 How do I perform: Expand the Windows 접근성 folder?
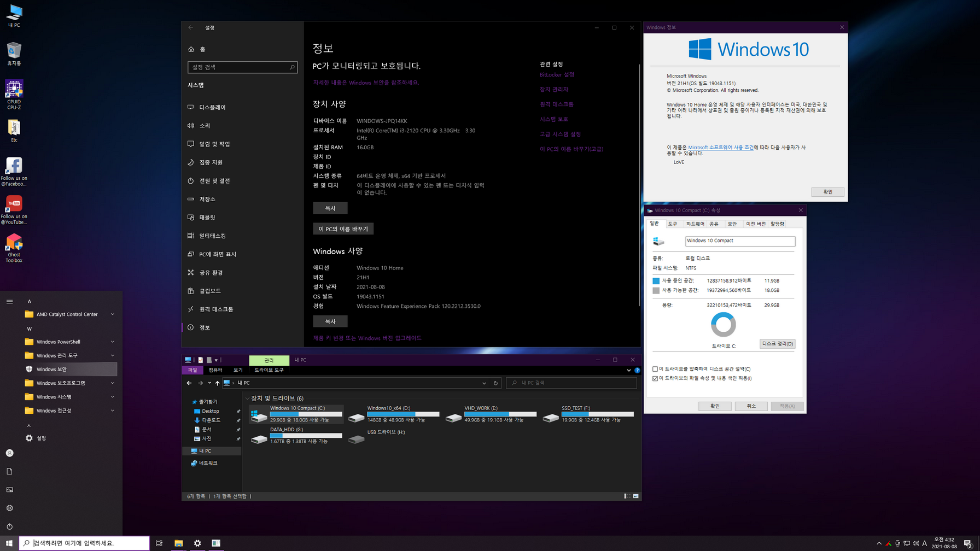pyautogui.click(x=71, y=411)
